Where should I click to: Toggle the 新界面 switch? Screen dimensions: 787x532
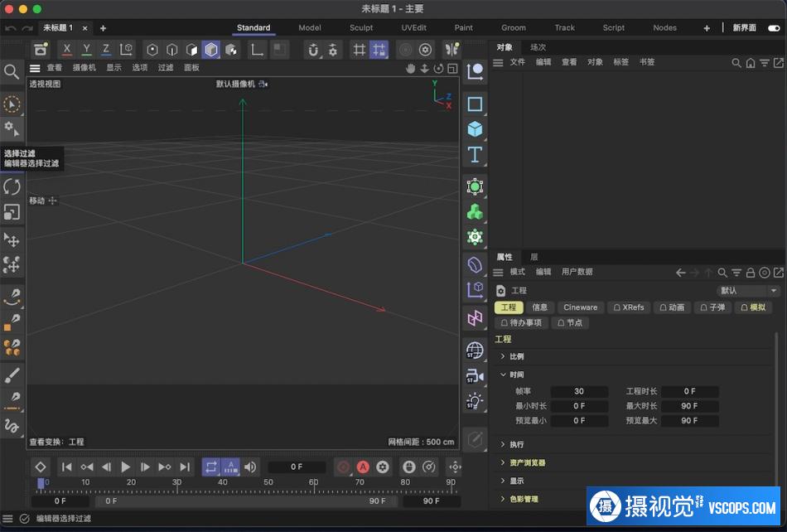click(774, 28)
